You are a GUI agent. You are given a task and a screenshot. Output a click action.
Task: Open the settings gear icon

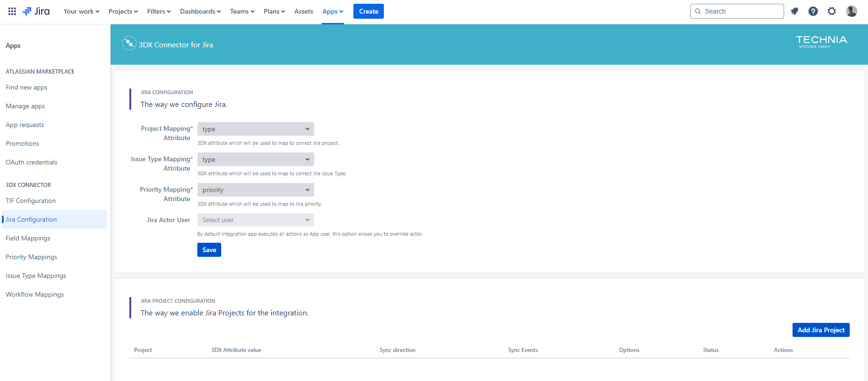(832, 11)
